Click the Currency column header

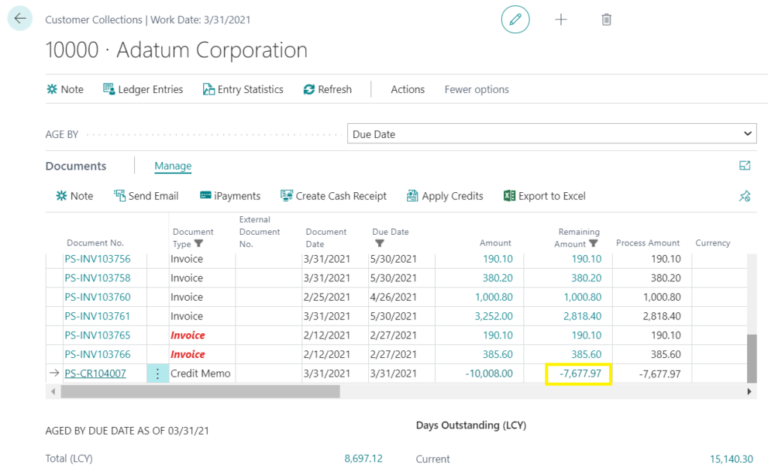713,243
